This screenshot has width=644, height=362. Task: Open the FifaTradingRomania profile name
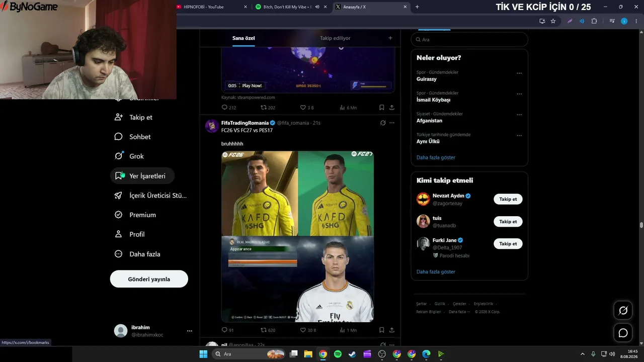pyautogui.click(x=245, y=123)
